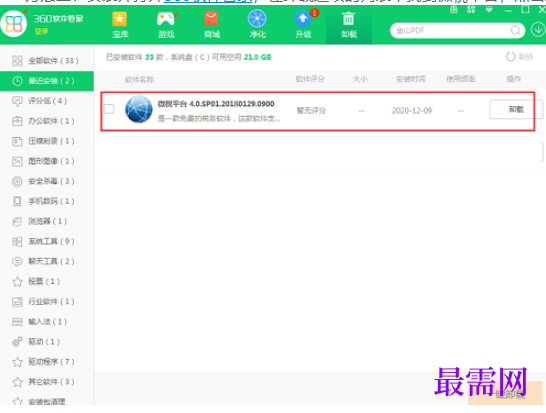The image size is (546, 413).
Task: Open 驱动程序 (7) category
Action: coord(47,362)
